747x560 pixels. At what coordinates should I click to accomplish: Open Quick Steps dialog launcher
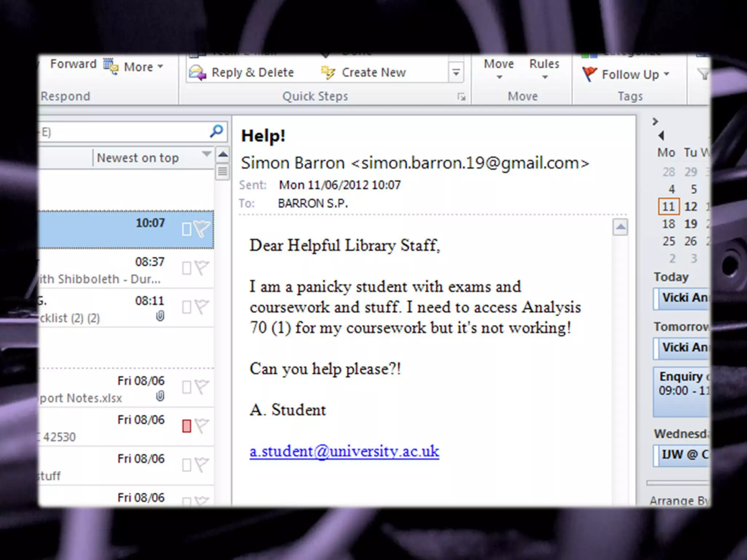[x=461, y=97]
